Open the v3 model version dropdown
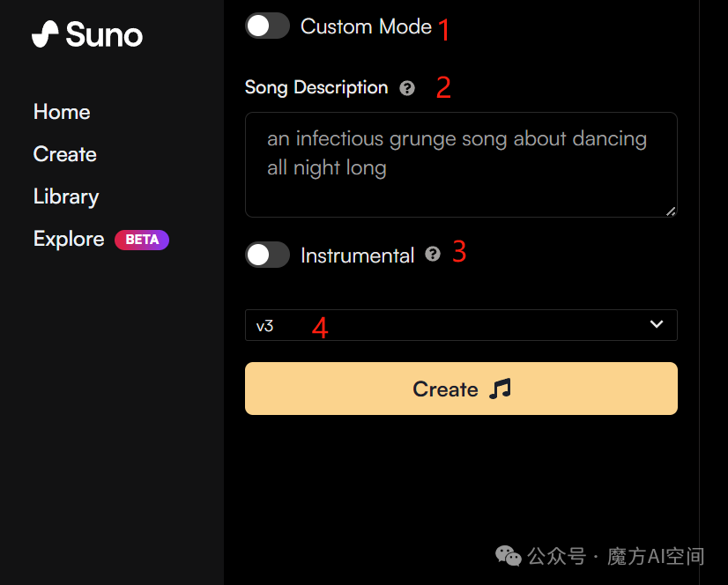Image resolution: width=728 pixels, height=585 pixels. tap(461, 325)
